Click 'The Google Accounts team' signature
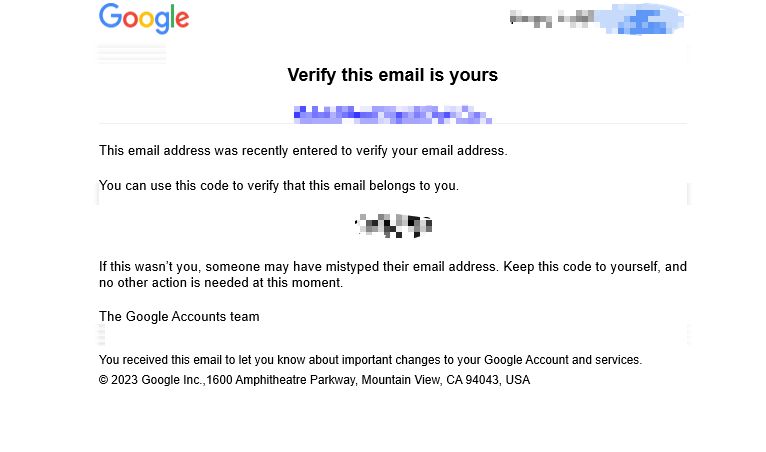This screenshot has height=452, width=766. click(179, 317)
